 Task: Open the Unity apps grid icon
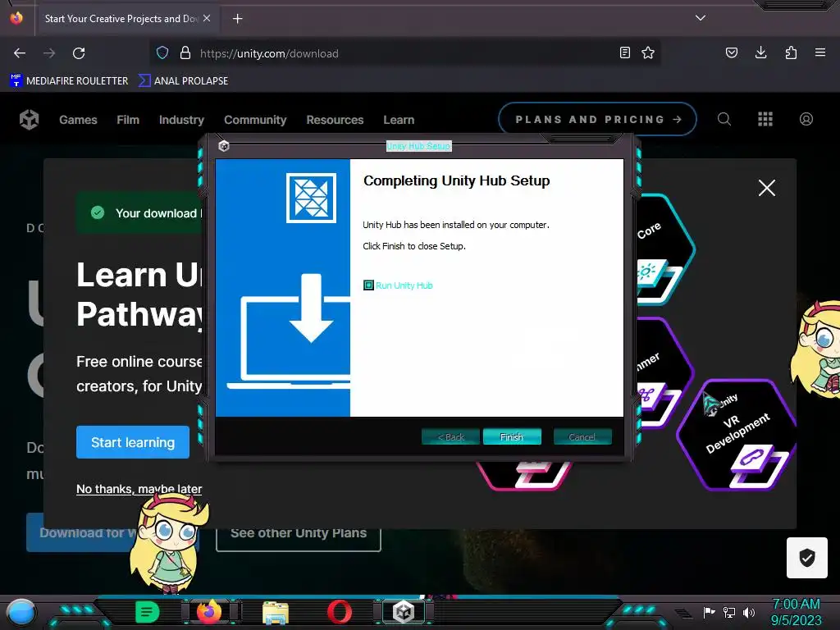(x=765, y=119)
